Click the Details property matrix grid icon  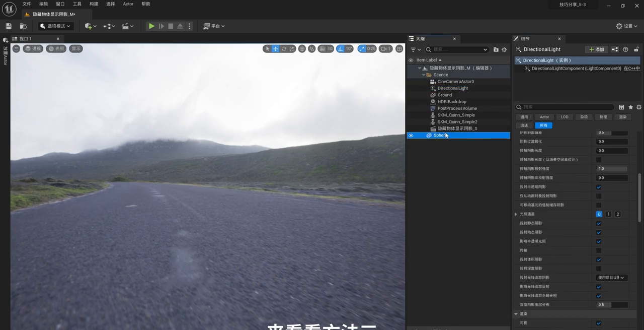621,107
